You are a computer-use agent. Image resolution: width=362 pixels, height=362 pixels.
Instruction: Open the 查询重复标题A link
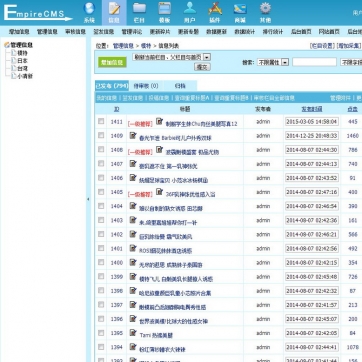192,98
